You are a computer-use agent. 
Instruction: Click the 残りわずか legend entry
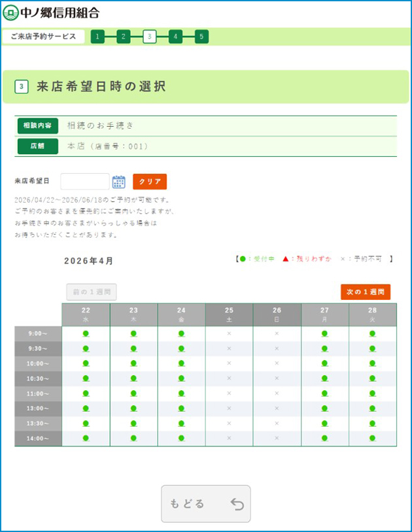click(x=307, y=259)
